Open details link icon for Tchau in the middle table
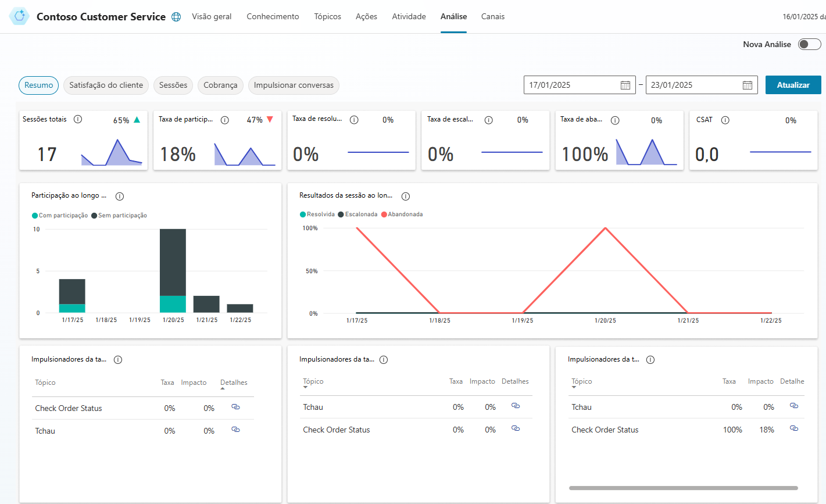The width and height of the screenshot is (826, 504). pyautogui.click(x=516, y=406)
